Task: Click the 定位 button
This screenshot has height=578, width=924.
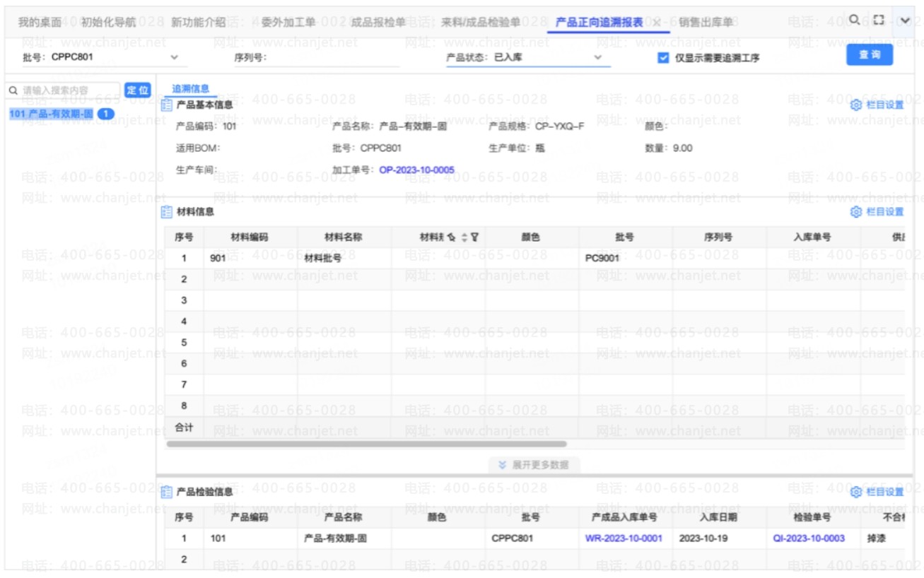Action: tap(138, 90)
